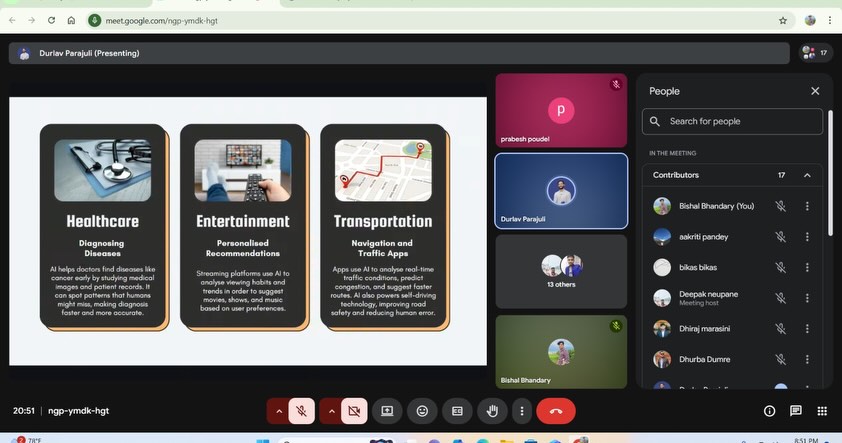Screen dimensions: 842x443
Task: Select the Durlav Parajuli video tile
Action: [x=561, y=191]
